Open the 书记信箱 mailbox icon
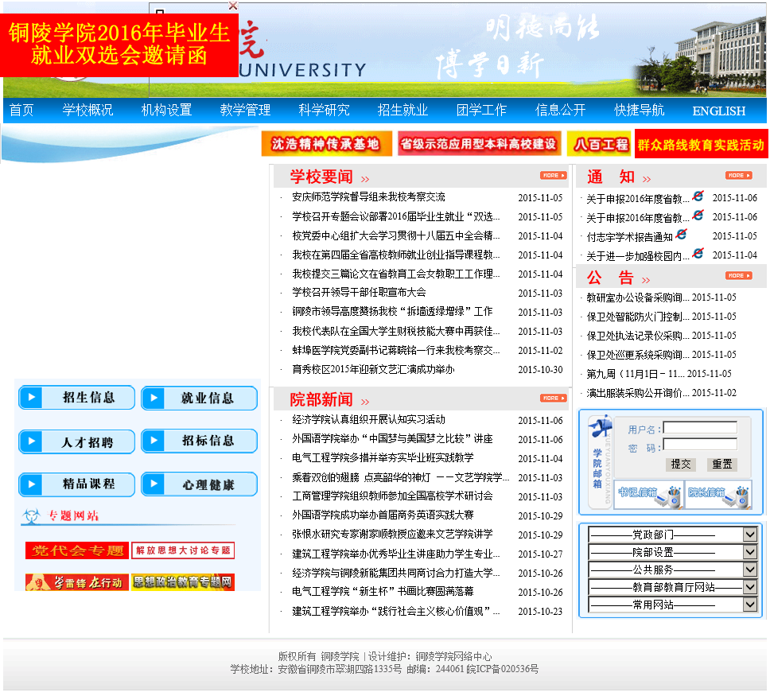The image size is (770, 700). [x=649, y=495]
